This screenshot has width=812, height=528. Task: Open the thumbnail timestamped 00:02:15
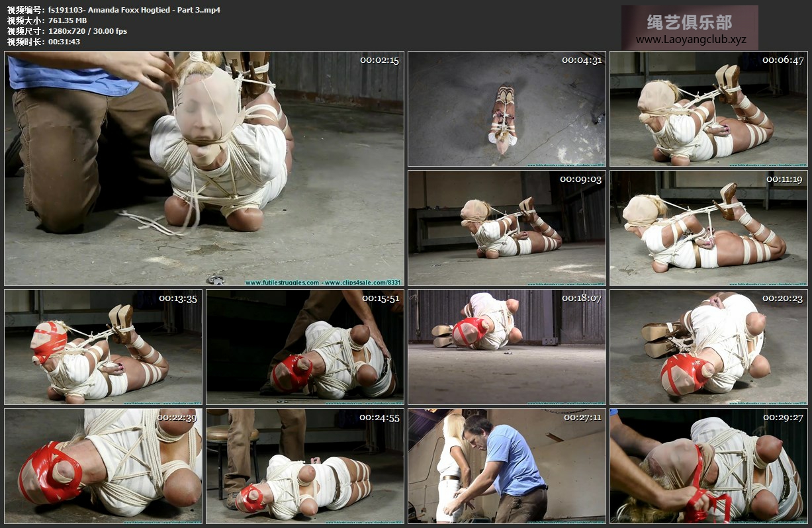pyautogui.click(x=204, y=169)
